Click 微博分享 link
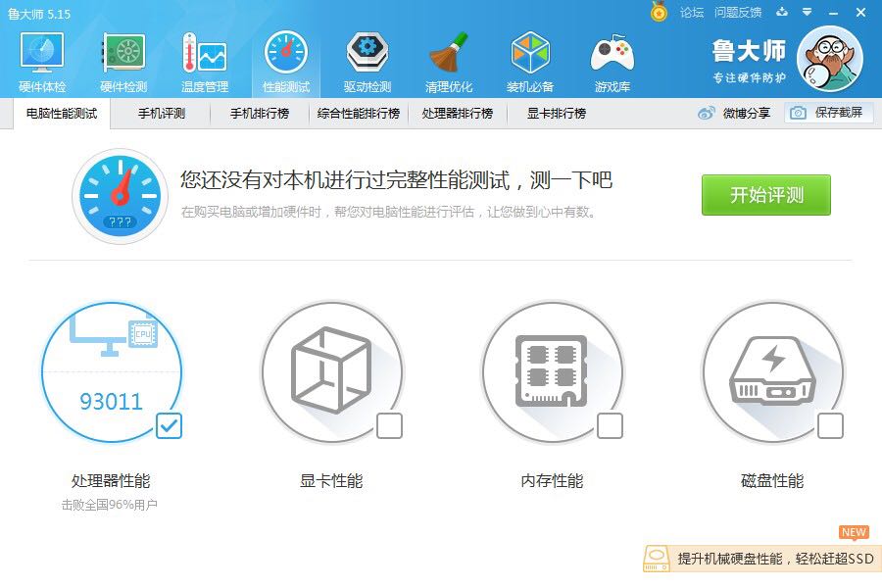882x588 pixels. pos(747,113)
